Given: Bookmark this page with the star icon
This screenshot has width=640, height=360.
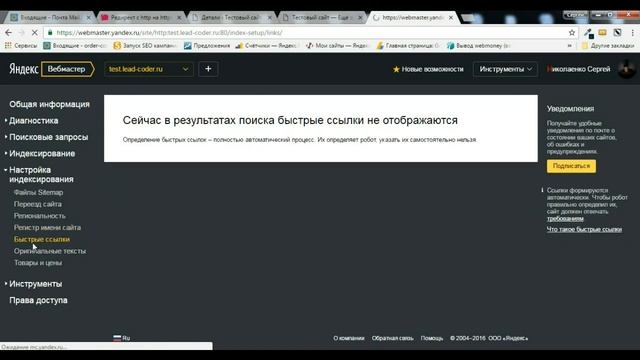Looking at the screenshot, I should tap(572, 33).
